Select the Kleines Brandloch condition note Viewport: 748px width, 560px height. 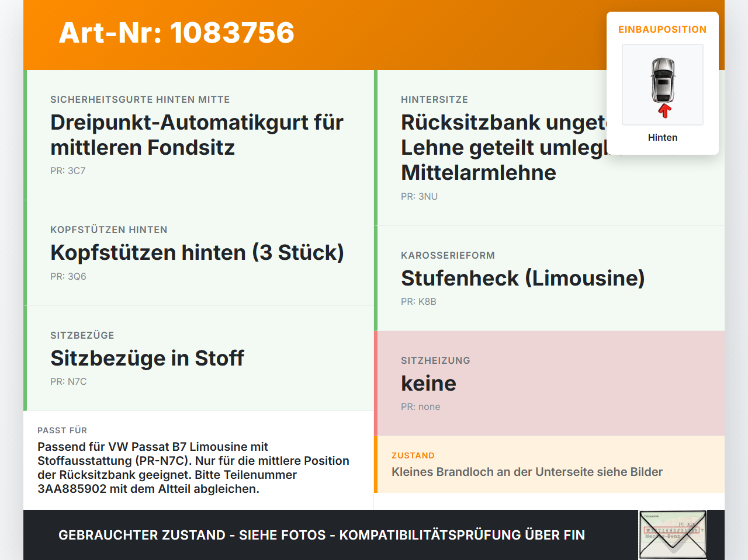point(527,472)
